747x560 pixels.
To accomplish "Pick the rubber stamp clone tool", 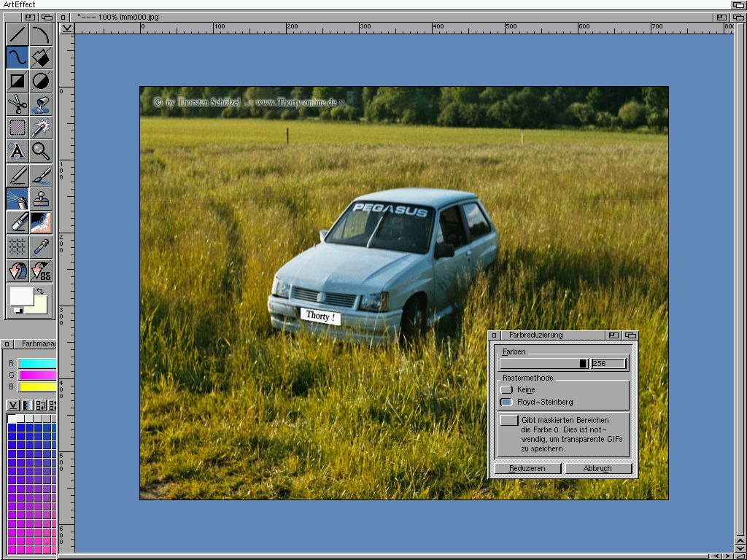I will click(41, 198).
